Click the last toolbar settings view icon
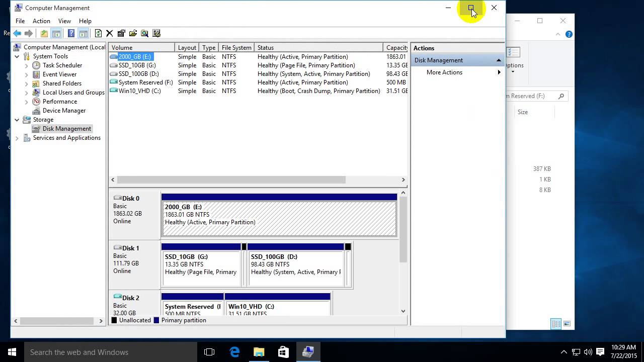This screenshot has width=644, height=362. click(156, 34)
